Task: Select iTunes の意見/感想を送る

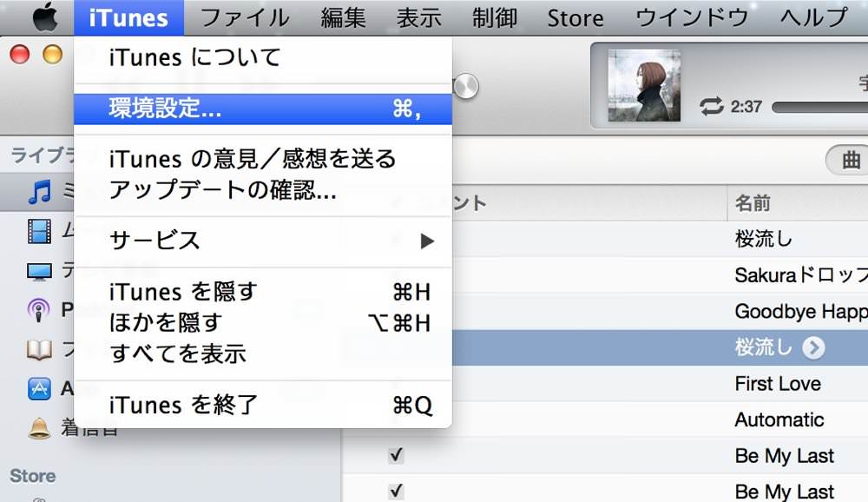Action: tap(263, 159)
